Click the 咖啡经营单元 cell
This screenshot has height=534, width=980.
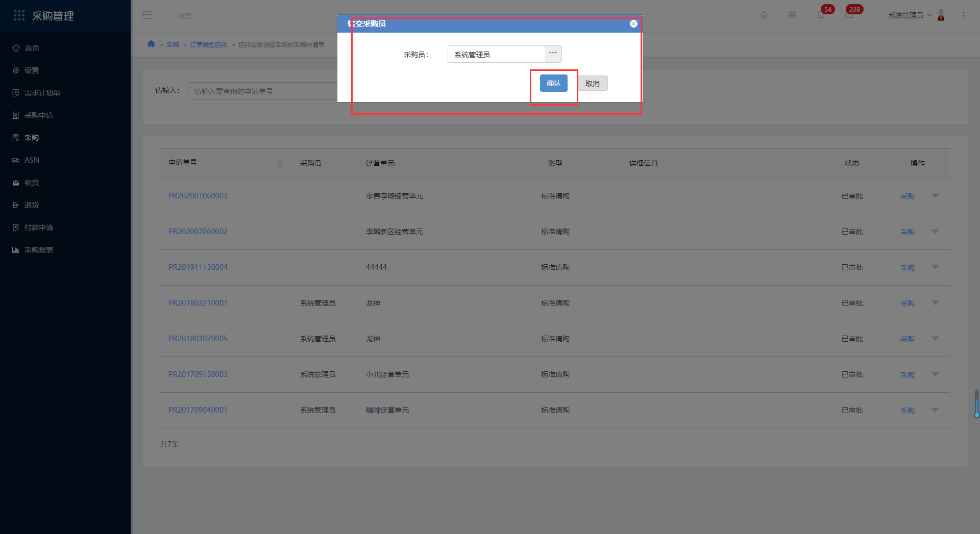[387, 410]
